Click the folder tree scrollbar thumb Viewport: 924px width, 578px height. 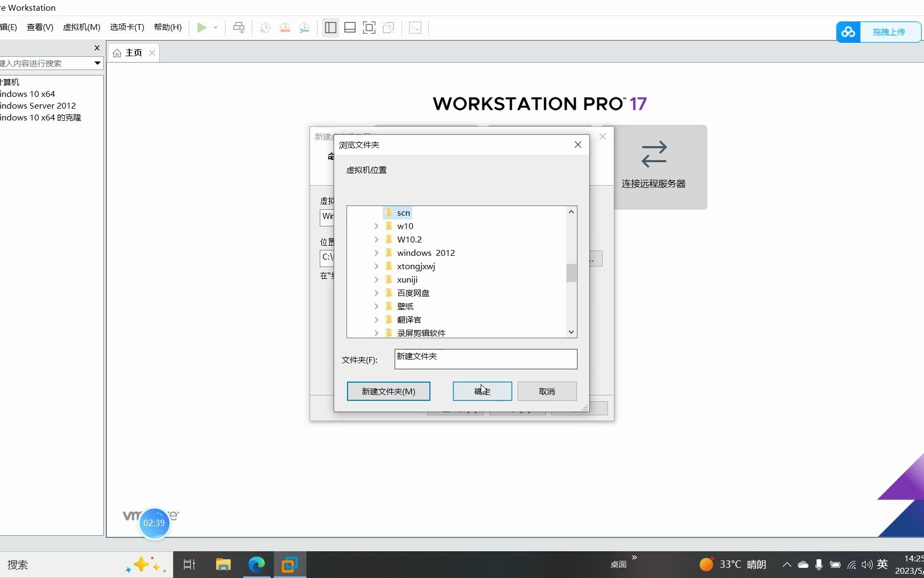click(571, 273)
